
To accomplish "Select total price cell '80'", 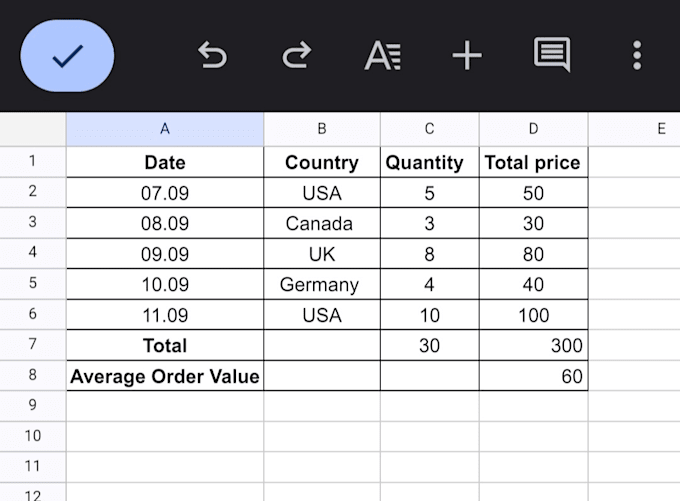I will [x=533, y=253].
